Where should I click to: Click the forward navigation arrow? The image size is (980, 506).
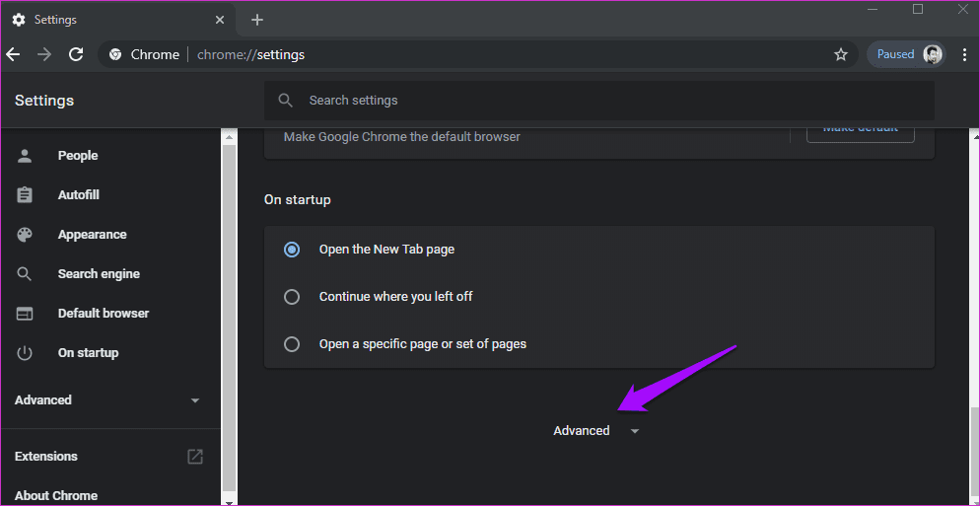point(44,54)
